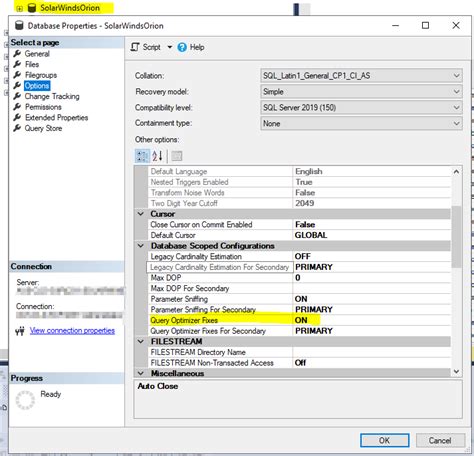Screen dimensions: 474x456
Task: Click Query Optimizer Fixes ON value
Action: coord(301,320)
